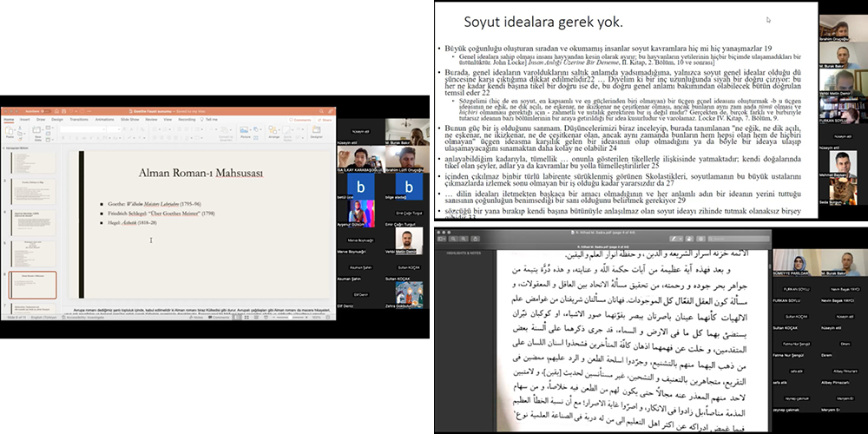The image size is (868, 434).
Task: Click the HIGHLIGHTS & NOTES sidebar header
Action: pyautogui.click(x=464, y=253)
